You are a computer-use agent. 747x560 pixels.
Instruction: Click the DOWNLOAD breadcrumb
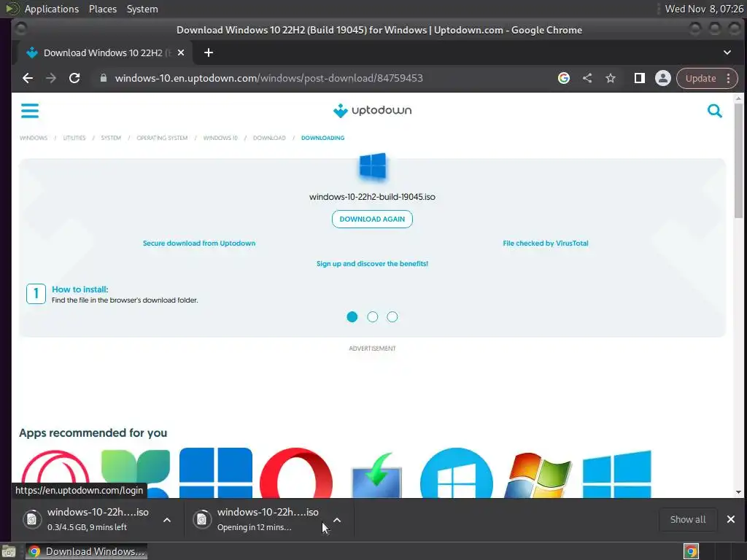[x=269, y=138]
